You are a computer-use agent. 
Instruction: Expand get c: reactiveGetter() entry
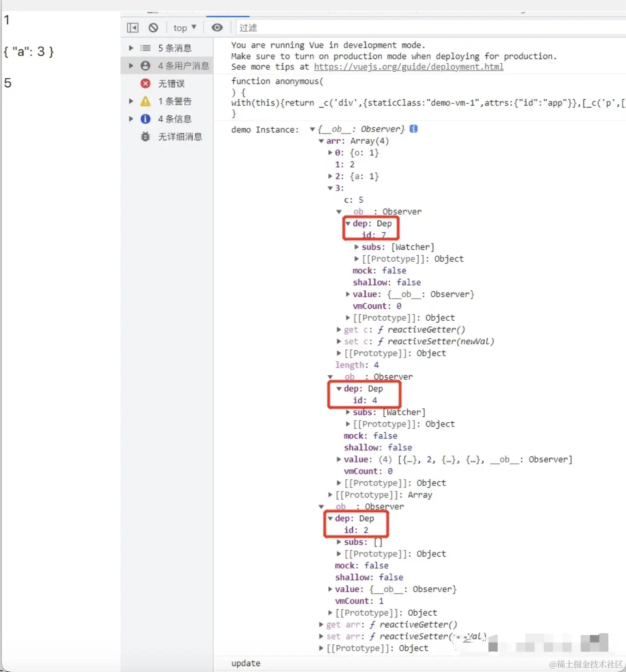coord(339,330)
